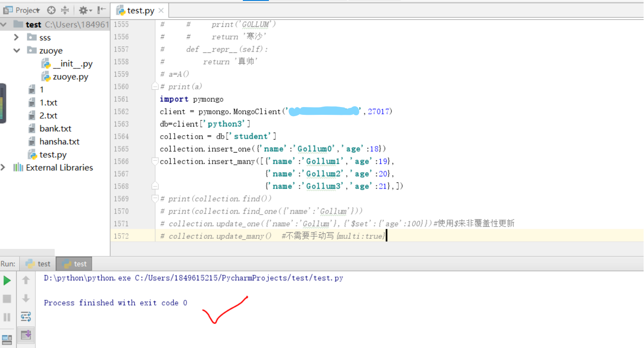Viewport: 644px width, 348px height.
Task: Click Down the Stack Trace arrow in console
Action: tap(26, 298)
